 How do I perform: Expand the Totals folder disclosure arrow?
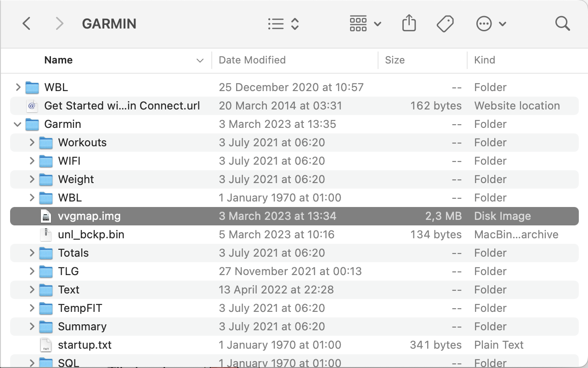tap(32, 253)
